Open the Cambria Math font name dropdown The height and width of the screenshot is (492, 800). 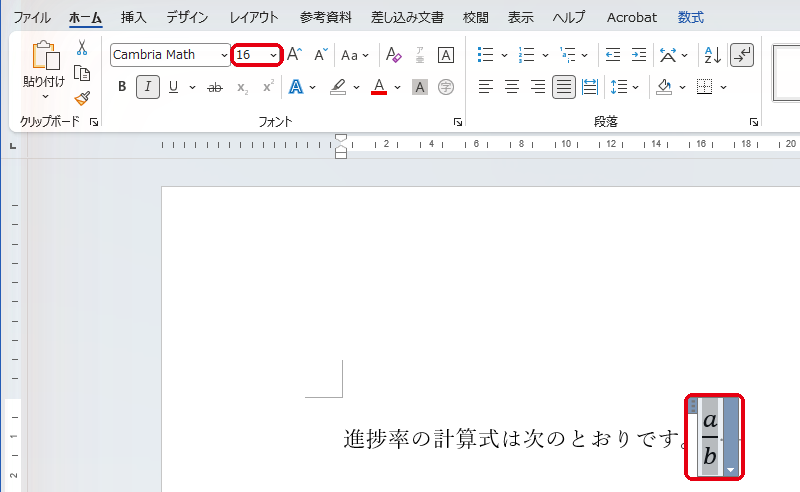coord(223,55)
